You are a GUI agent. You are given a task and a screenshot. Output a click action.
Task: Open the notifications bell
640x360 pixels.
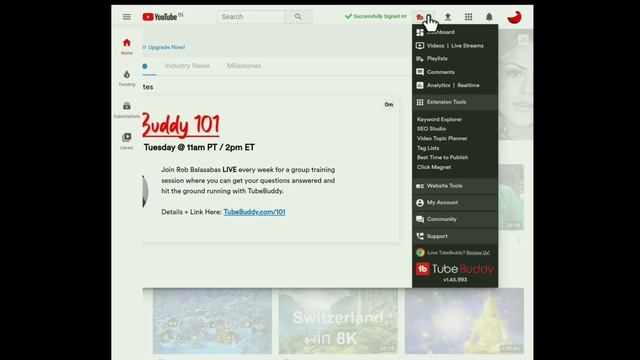coord(489,17)
